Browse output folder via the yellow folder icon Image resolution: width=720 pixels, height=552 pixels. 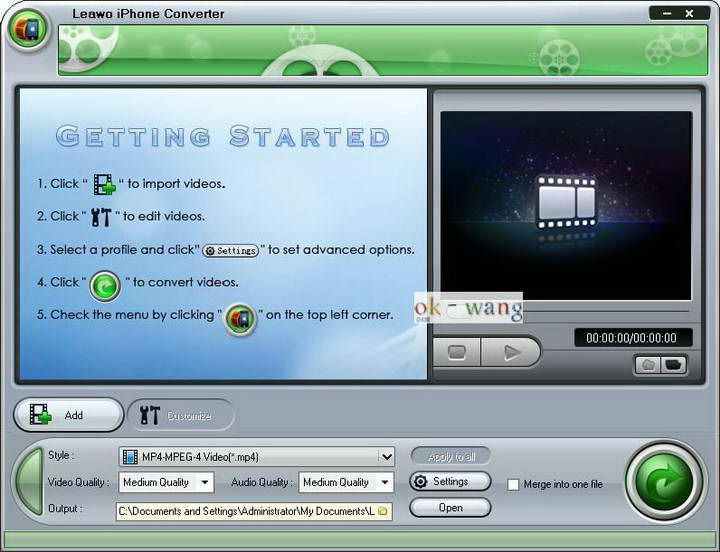[x=382, y=511]
